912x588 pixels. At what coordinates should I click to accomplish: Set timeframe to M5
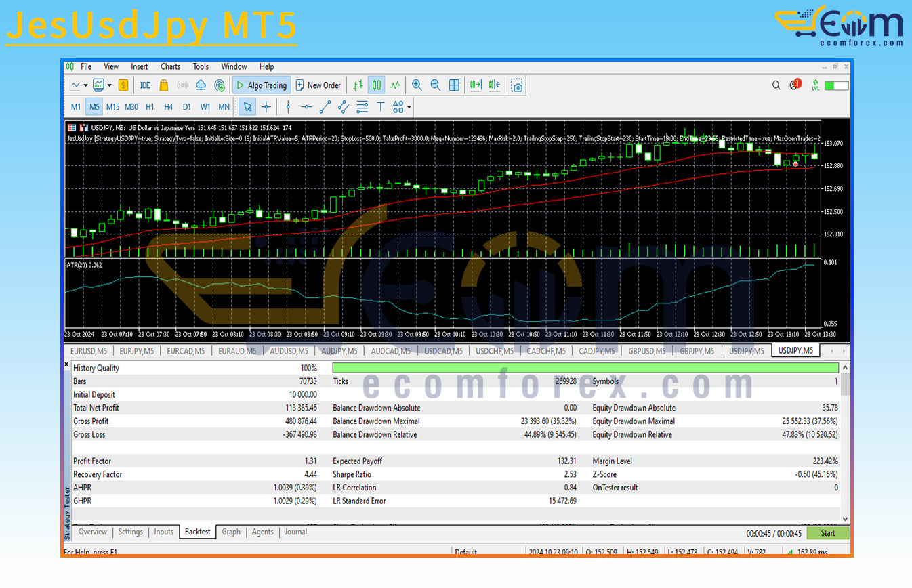[94, 107]
